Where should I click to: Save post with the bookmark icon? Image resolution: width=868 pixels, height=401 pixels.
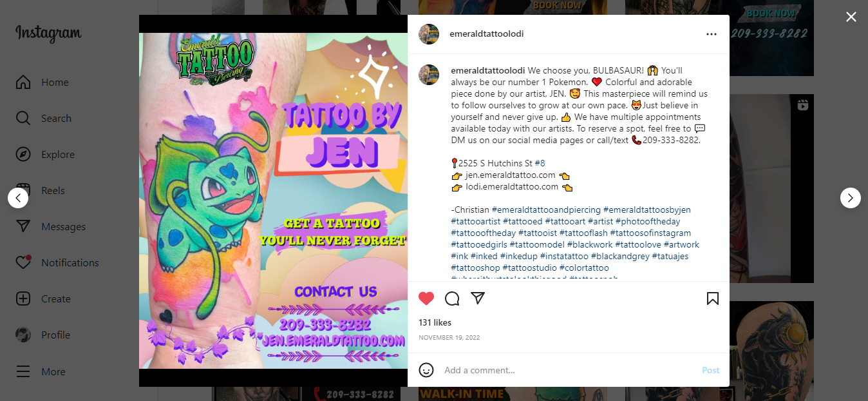coord(712,298)
